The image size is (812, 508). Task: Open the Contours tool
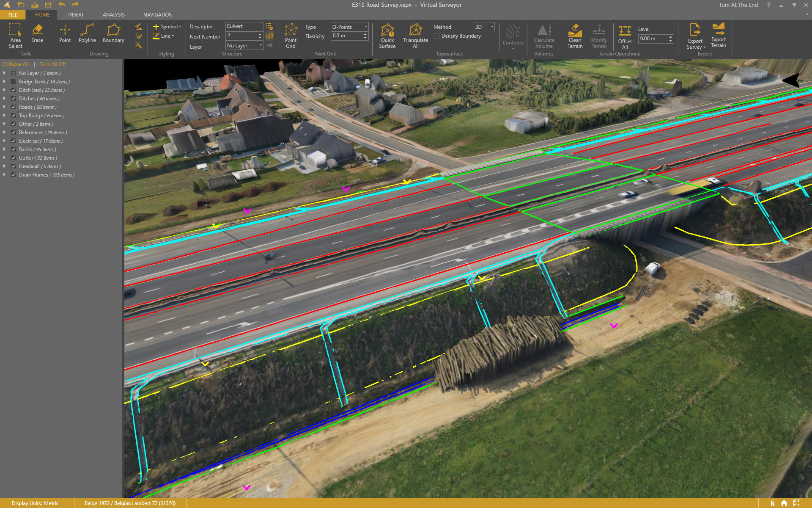tap(513, 38)
